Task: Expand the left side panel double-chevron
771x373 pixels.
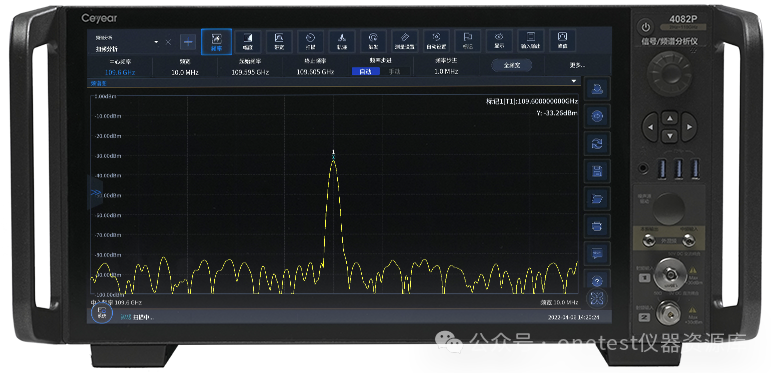Action: (x=95, y=193)
